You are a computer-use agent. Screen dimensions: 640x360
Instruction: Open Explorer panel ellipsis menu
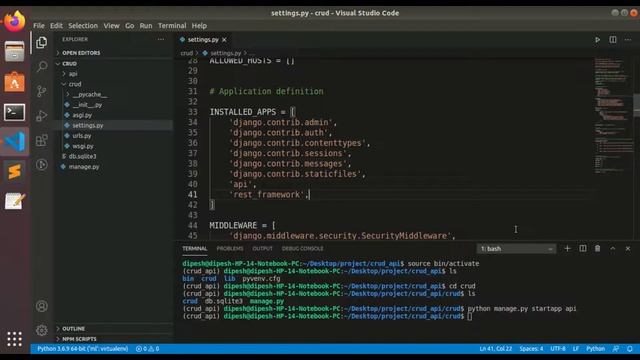pyautogui.click(x=161, y=39)
